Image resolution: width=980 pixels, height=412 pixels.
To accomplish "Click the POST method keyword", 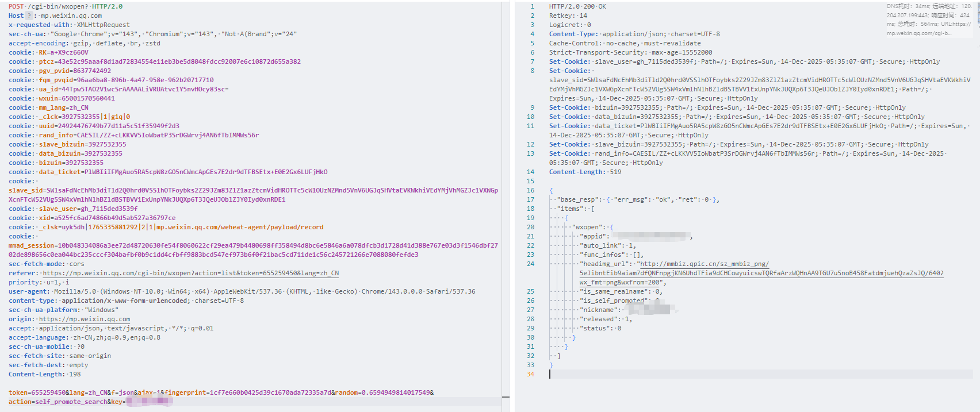I will pos(16,6).
